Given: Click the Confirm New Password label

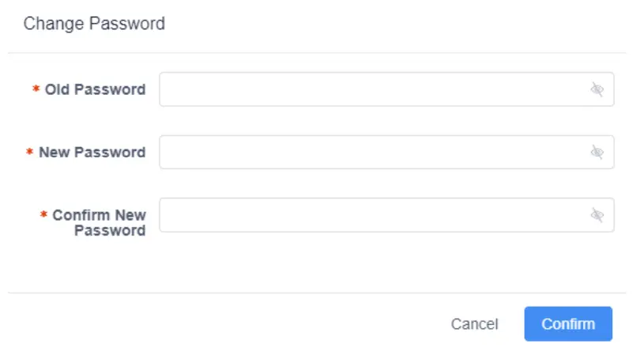Looking at the screenshot, I should click(x=99, y=223).
